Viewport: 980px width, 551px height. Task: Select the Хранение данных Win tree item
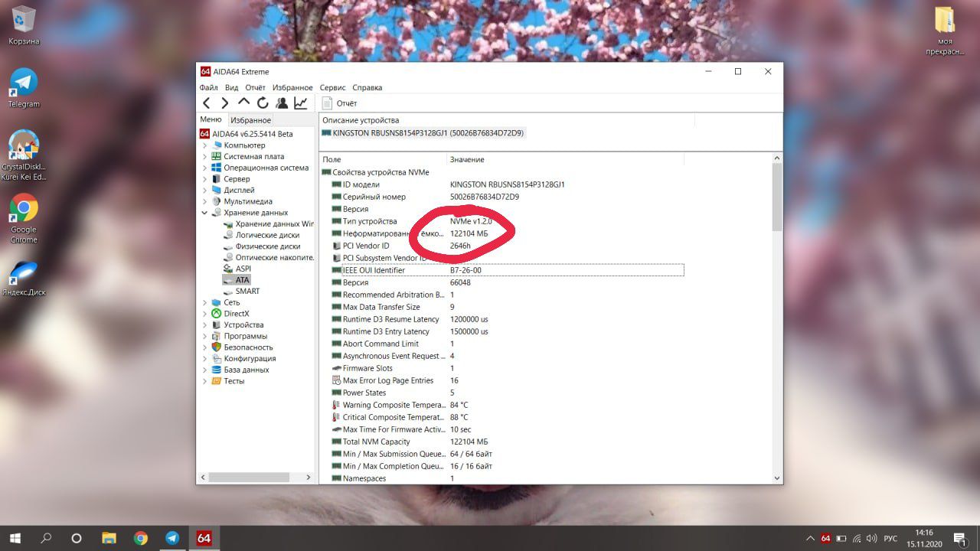[x=269, y=224]
